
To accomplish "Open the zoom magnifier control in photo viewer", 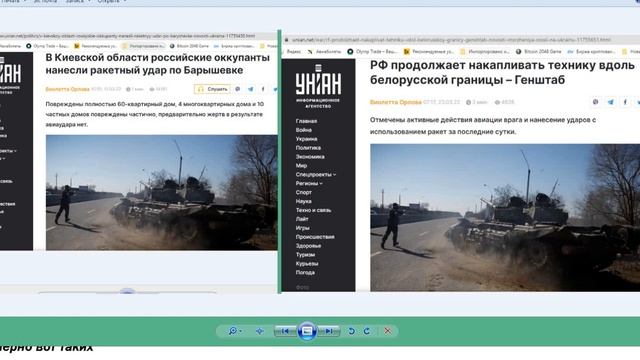I will coord(235,331).
